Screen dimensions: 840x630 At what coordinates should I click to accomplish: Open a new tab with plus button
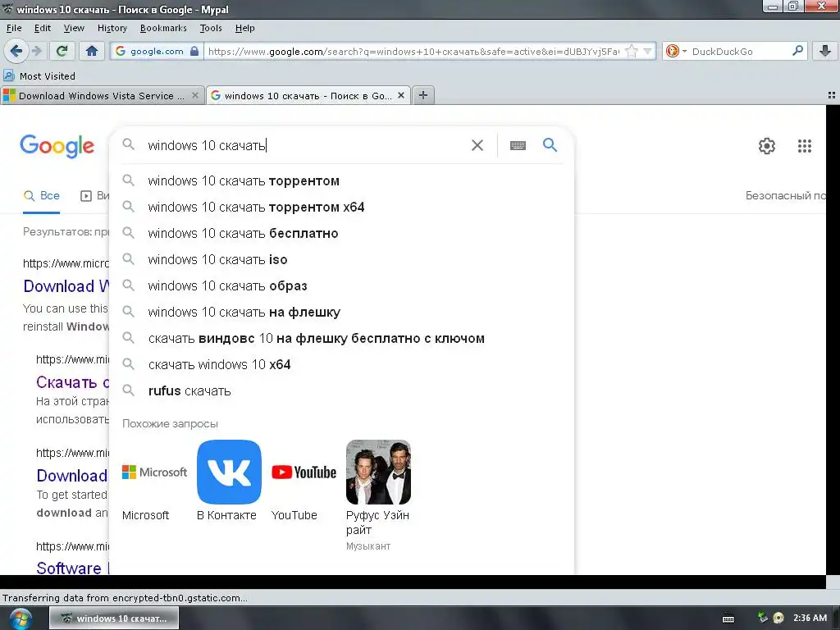pos(423,95)
